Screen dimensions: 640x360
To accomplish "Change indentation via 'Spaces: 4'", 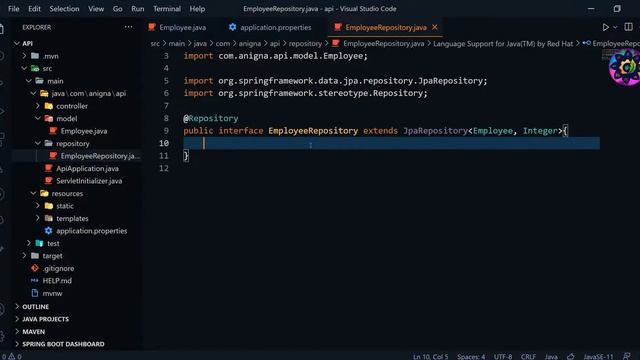I will pos(471,356).
